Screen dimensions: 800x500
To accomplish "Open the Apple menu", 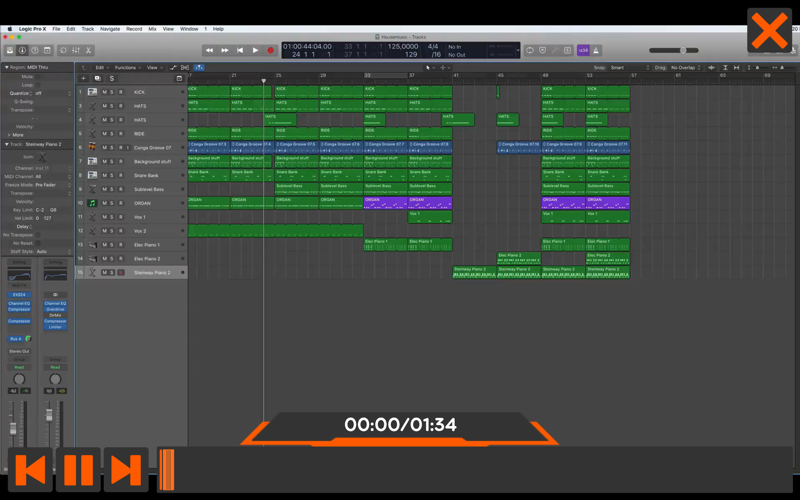I will pos(9,29).
